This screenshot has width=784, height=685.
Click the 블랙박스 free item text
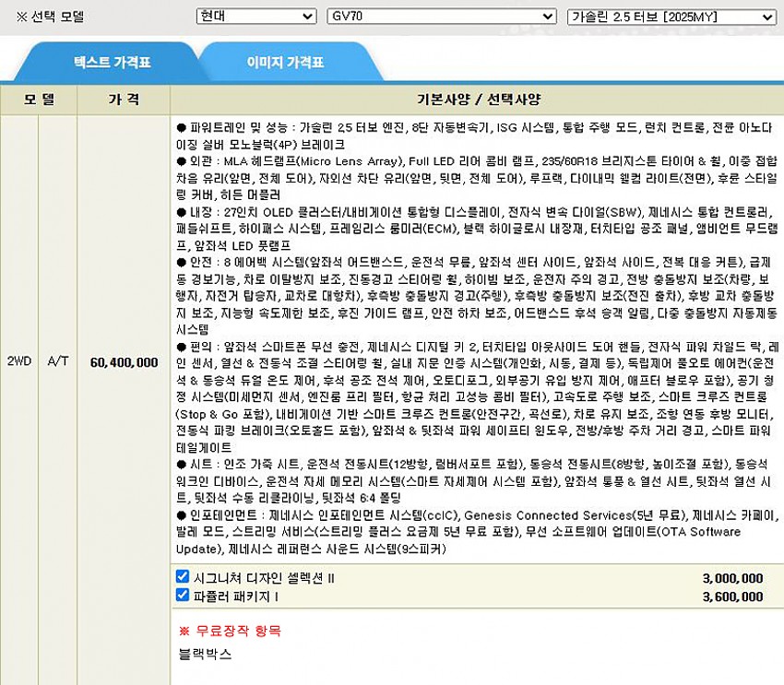pos(205,654)
